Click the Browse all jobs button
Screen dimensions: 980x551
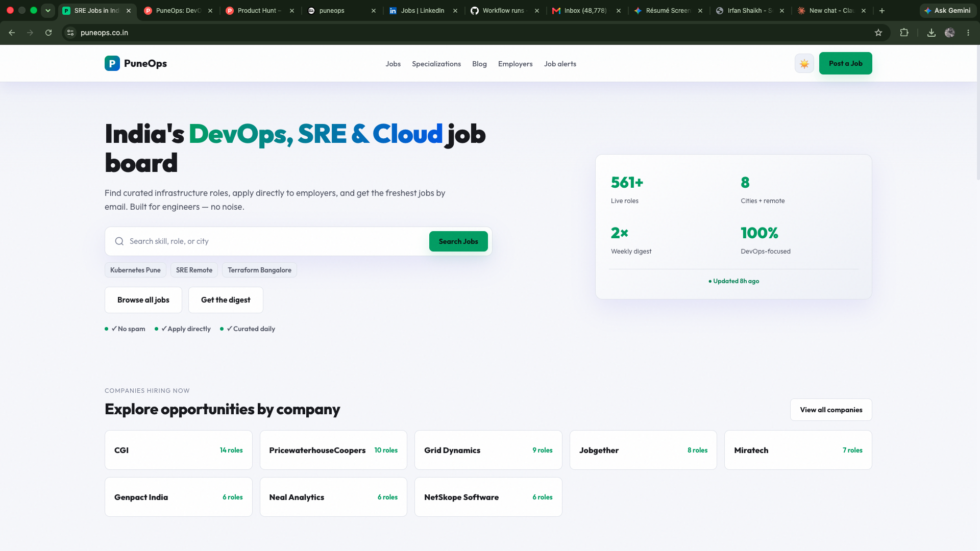click(x=143, y=300)
